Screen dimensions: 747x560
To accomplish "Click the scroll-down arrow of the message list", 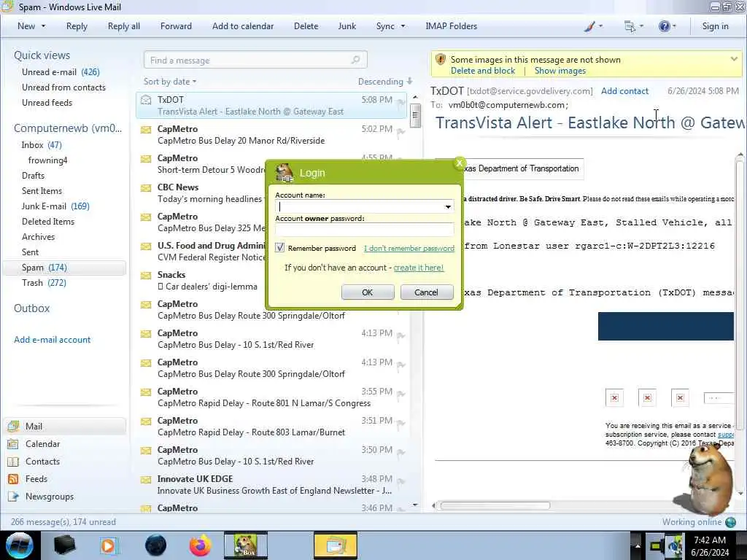I will coord(415,505).
